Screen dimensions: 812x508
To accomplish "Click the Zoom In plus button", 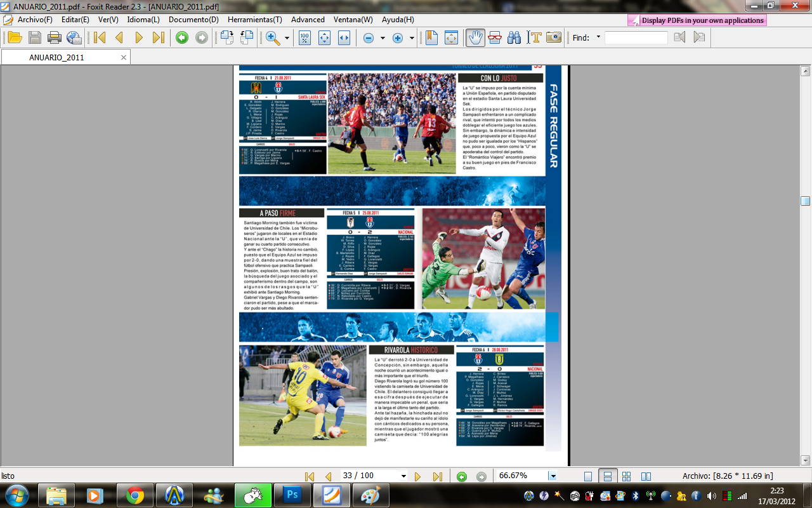I will tap(398, 38).
